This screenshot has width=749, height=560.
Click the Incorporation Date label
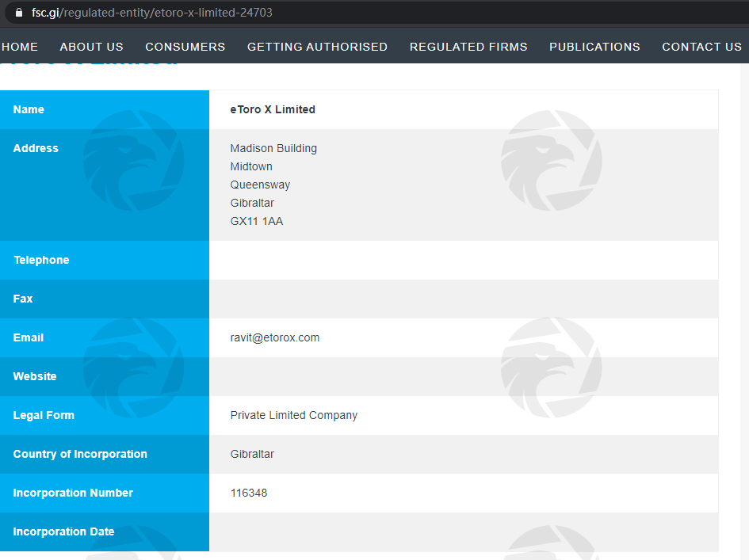(x=63, y=531)
